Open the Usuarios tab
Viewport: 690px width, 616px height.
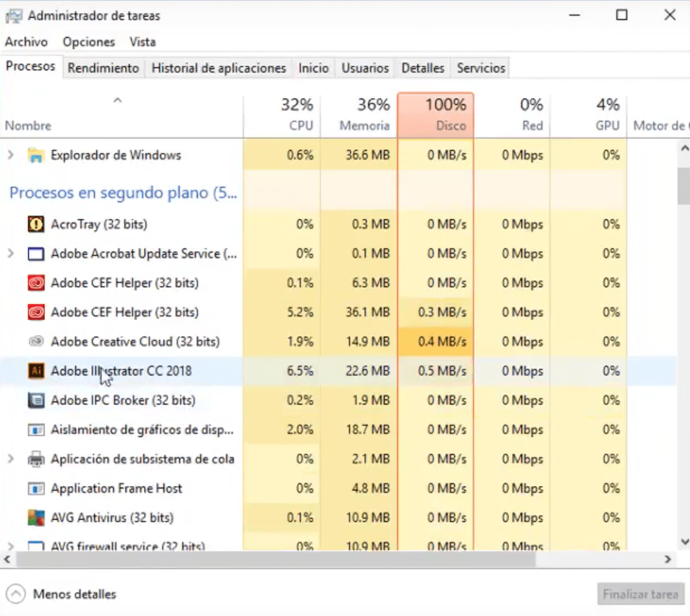click(x=365, y=68)
